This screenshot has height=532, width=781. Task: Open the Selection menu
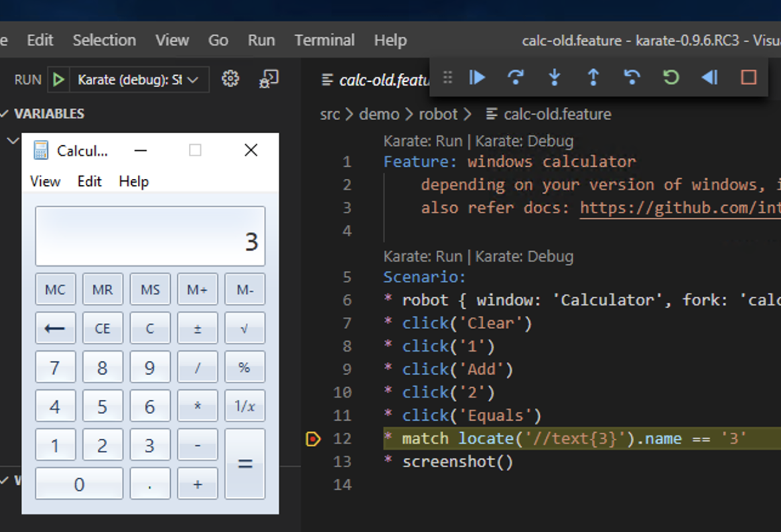[104, 40]
